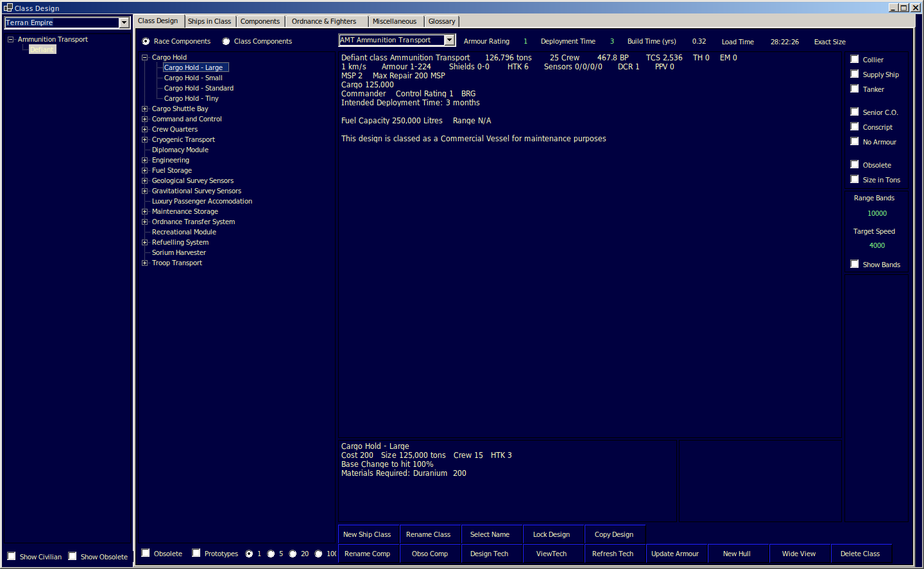Viewport: 924px width, 569px height.
Task: Select the Defiant class in tree
Action: point(42,49)
